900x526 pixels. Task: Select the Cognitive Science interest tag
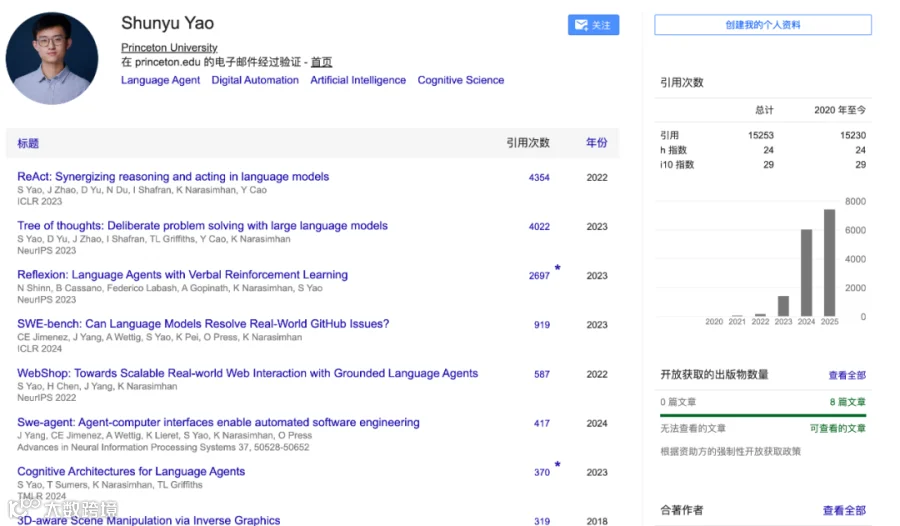[x=461, y=80]
